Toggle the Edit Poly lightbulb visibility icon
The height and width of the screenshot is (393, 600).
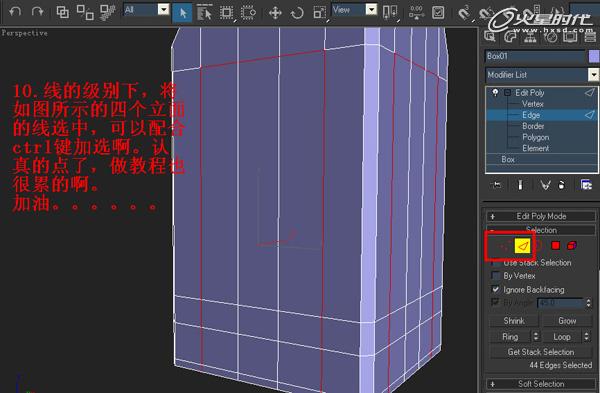tap(496, 93)
